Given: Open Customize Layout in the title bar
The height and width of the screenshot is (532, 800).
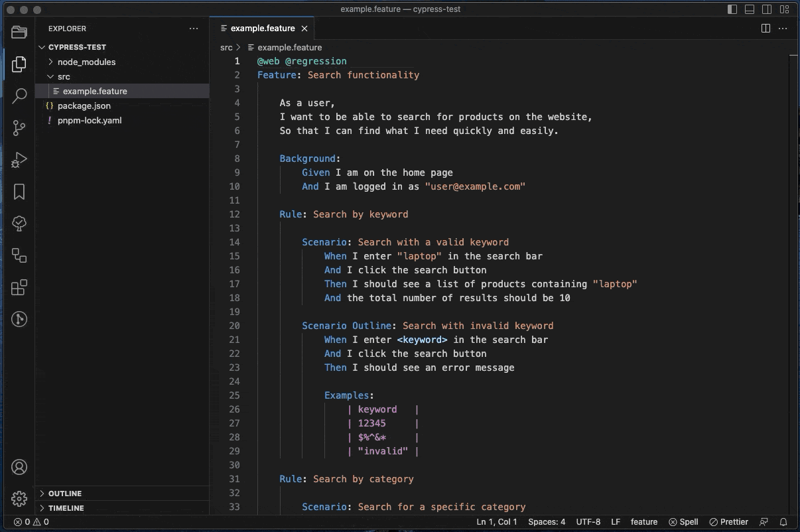Looking at the screenshot, I should (784, 9).
